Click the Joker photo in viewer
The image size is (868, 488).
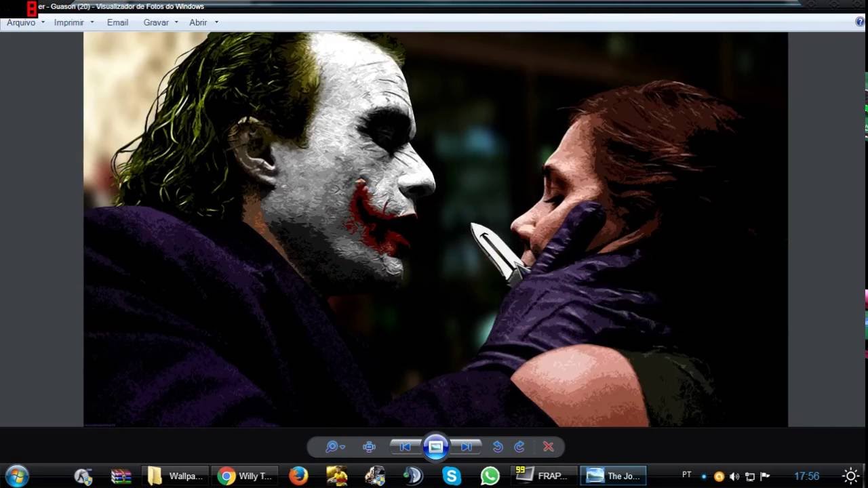point(435,229)
